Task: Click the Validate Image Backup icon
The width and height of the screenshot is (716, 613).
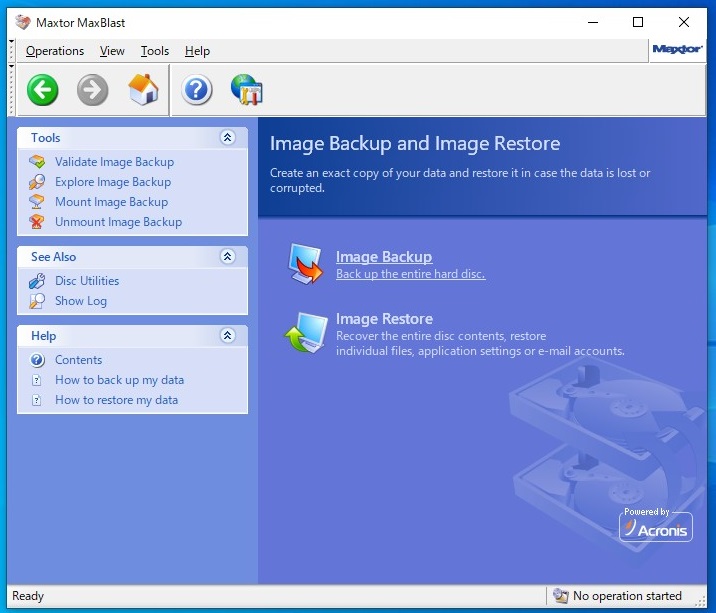Action: click(37, 162)
